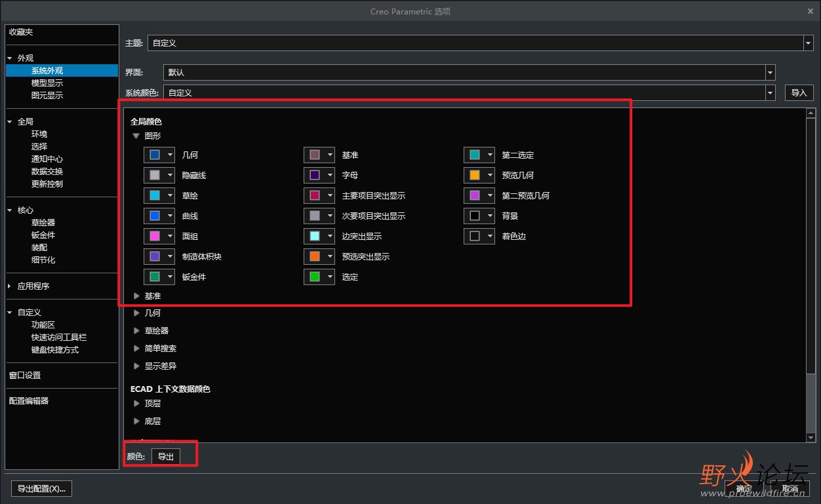Click the scrollbar down arrow in color list
The height and width of the screenshot is (504, 821).
pyautogui.click(x=811, y=438)
